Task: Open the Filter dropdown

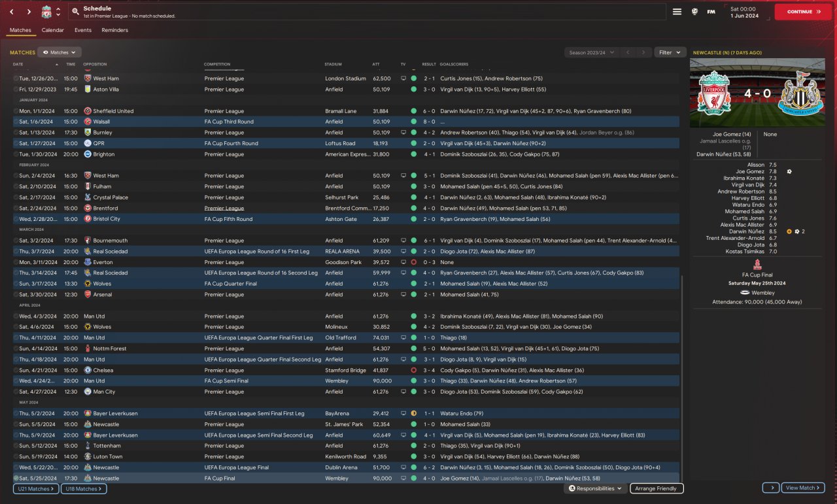Action: [670, 52]
